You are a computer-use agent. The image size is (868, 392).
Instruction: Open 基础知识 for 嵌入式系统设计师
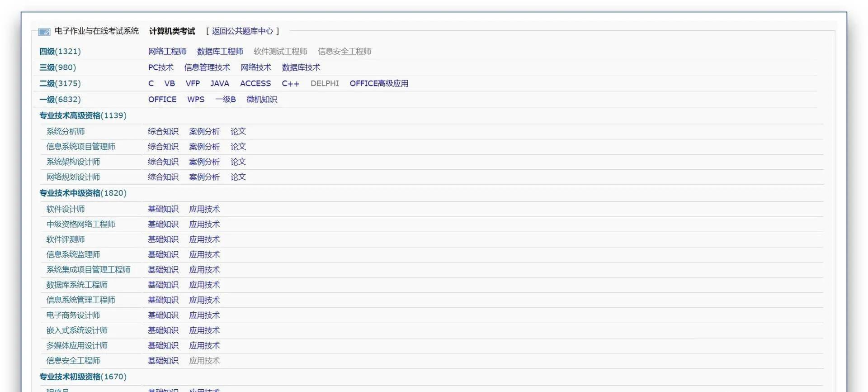(x=163, y=330)
